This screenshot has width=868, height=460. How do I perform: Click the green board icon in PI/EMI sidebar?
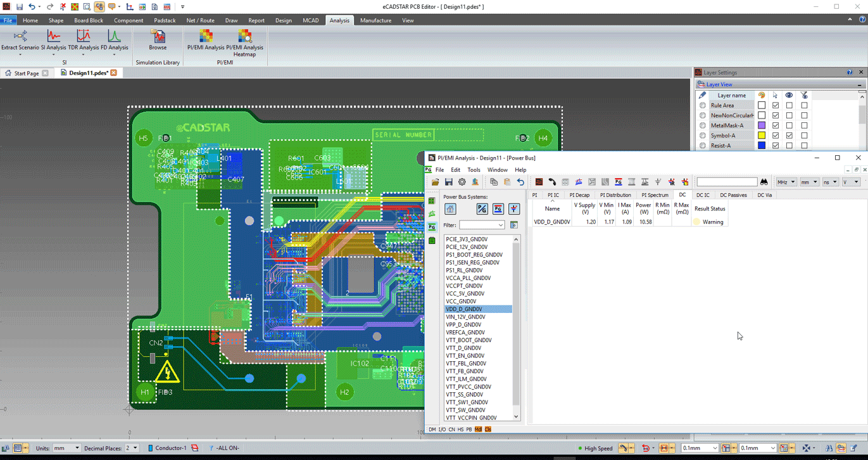click(x=432, y=201)
